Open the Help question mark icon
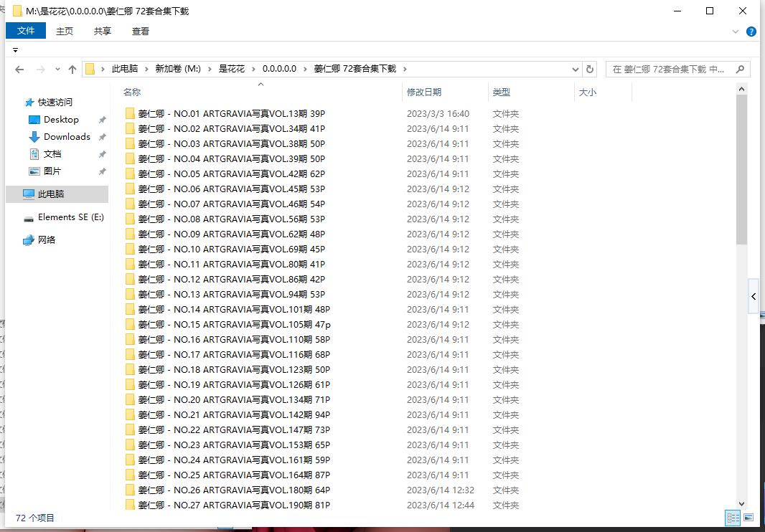 pyautogui.click(x=751, y=32)
